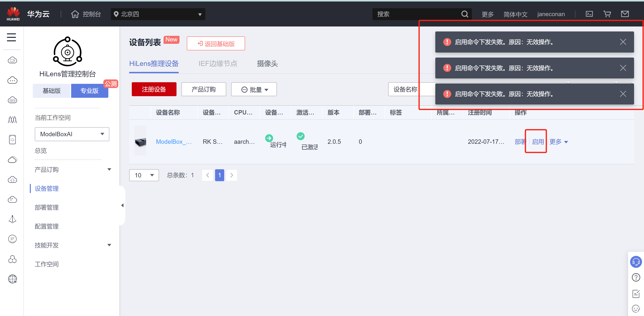Open the ModelBoxAI workspace dropdown

[72, 134]
